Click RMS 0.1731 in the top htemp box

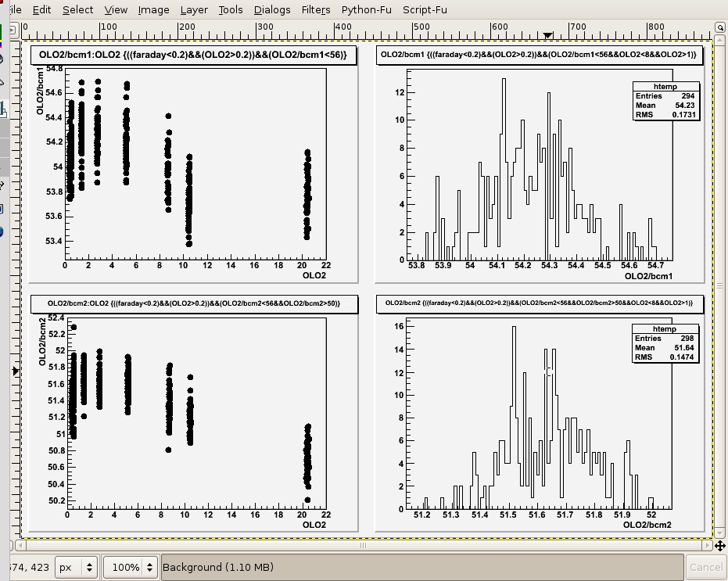pyautogui.click(x=665, y=114)
